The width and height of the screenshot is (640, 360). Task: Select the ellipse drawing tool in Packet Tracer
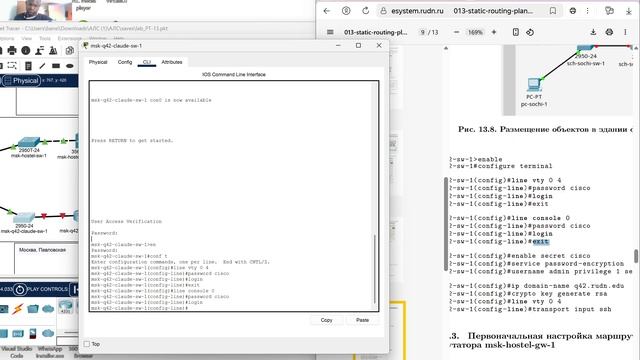click(x=70, y=66)
